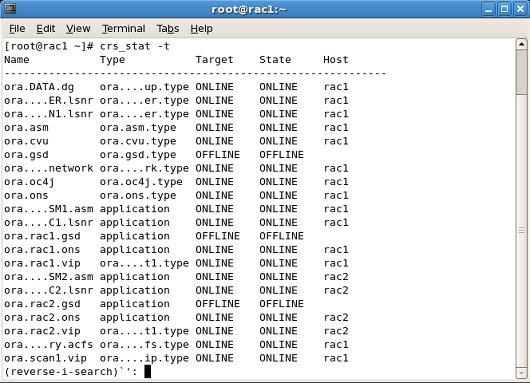Click the scrollbar down arrow
This screenshot has height=383, width=530.
point(521,373)
